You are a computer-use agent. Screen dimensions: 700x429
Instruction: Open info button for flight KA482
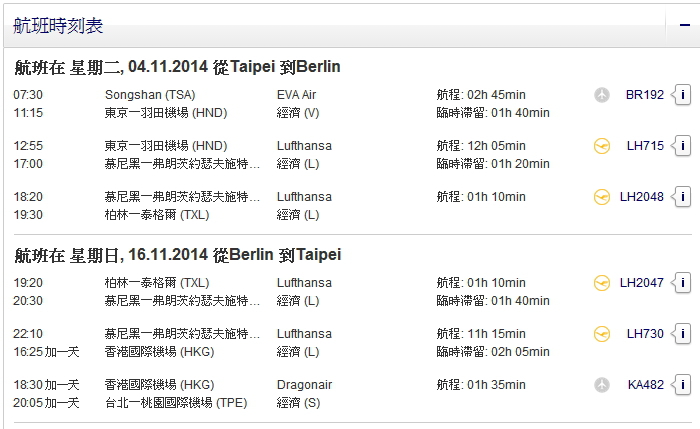point(683,384)
